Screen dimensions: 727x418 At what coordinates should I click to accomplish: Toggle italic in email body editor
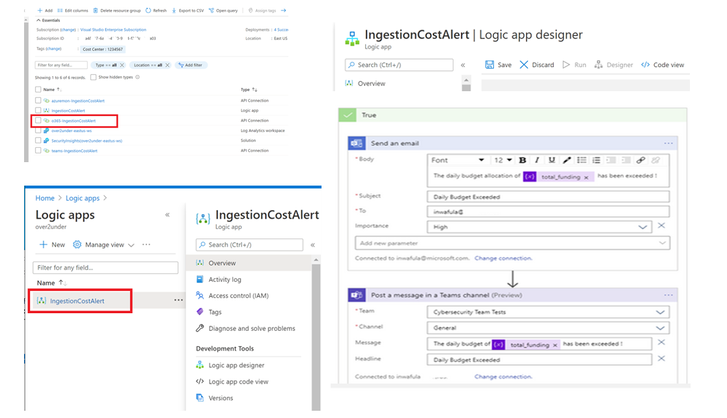pos(537,160)
